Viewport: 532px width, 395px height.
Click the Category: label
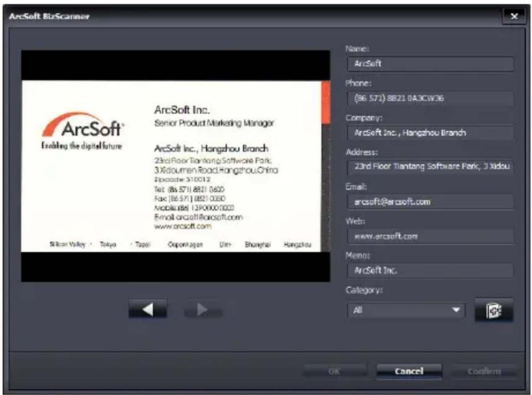click(x=364, y=290)
